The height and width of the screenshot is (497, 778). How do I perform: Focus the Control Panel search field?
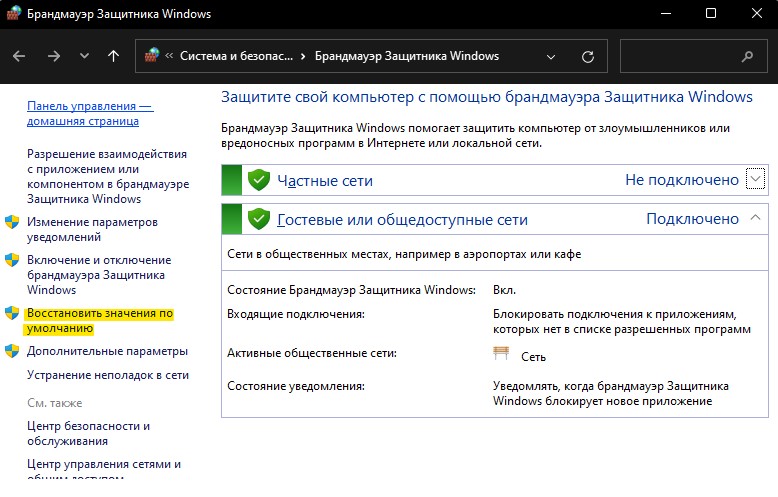coord(694,57)
